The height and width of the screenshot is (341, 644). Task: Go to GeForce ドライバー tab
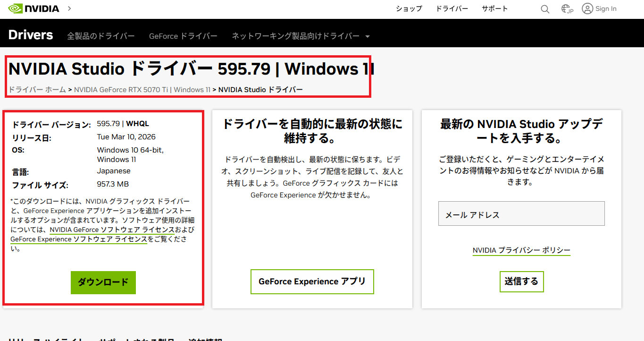click(x=183, y=36)
